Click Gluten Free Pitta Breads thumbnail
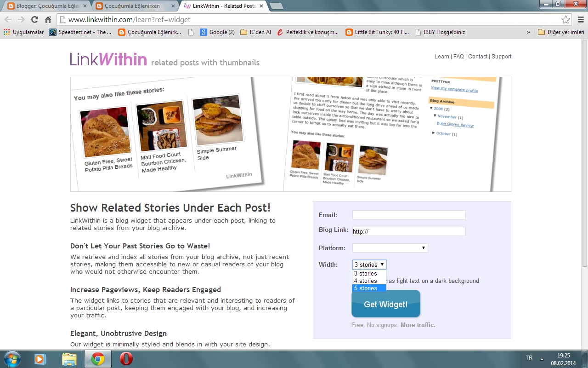The image size is (588, 368). 106,132
